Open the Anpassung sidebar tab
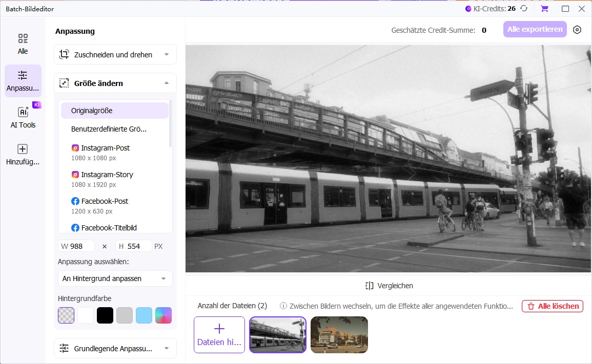Image resolution: width=592 pixels, height=364 pixels. (x=23, y=81)
